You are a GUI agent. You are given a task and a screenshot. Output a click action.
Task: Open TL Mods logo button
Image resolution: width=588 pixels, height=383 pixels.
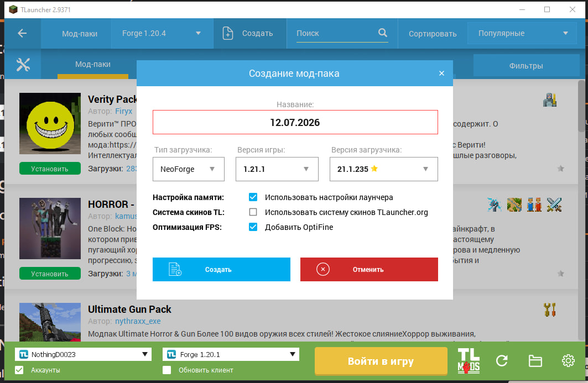469,361
